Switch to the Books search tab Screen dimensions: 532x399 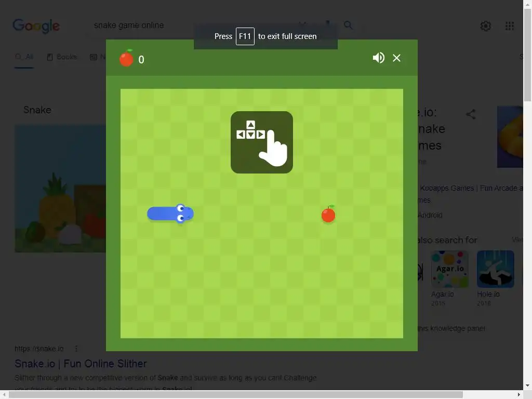click(62, 57)
